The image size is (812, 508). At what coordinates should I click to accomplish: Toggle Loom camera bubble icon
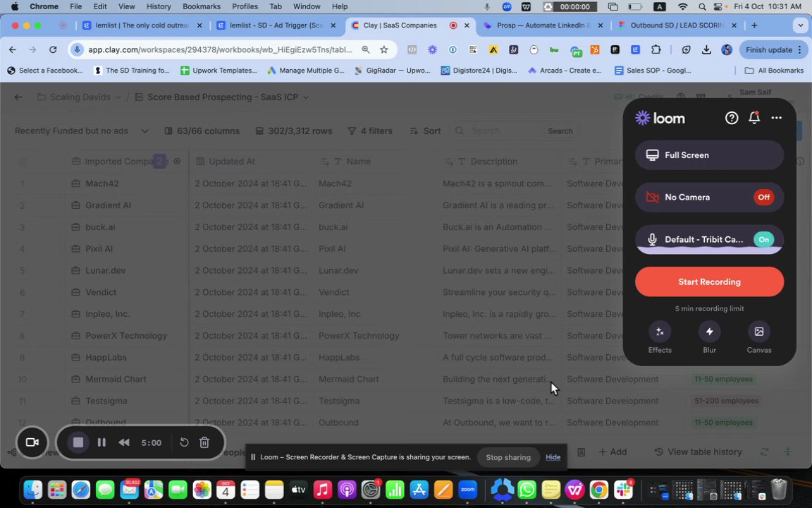click(x=32, y=442)
